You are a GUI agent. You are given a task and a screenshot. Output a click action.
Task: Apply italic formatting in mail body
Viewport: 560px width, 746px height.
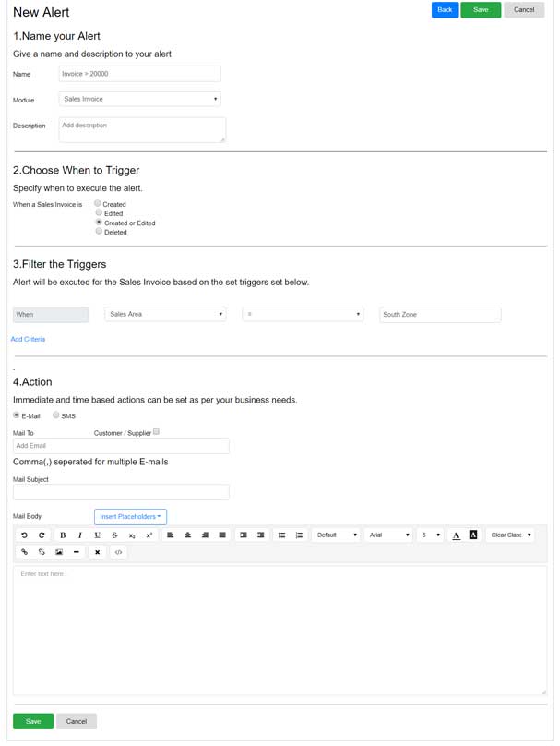[80, 535]
